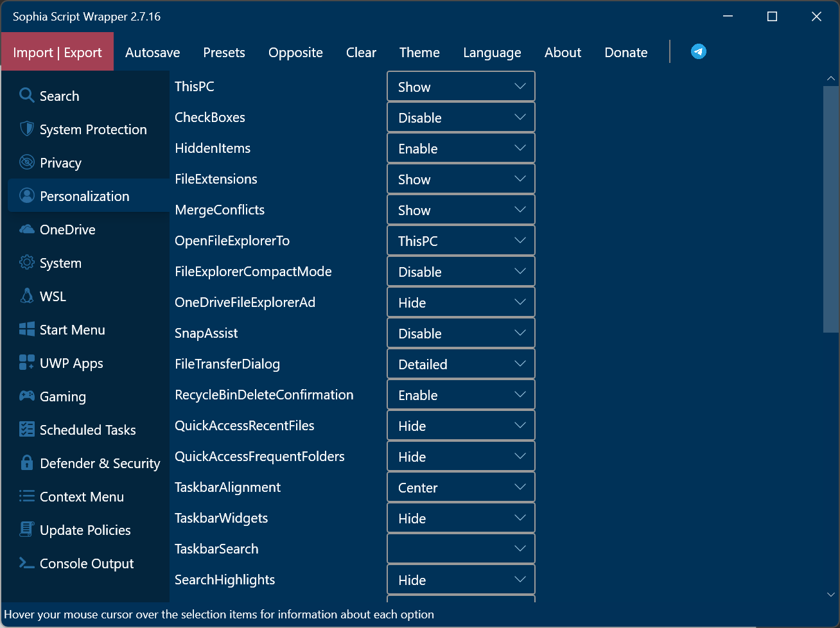Expand the TaskbarAlignment Center dropdown
This screenshot has width=840, height=628.
(x=460, y=487)
